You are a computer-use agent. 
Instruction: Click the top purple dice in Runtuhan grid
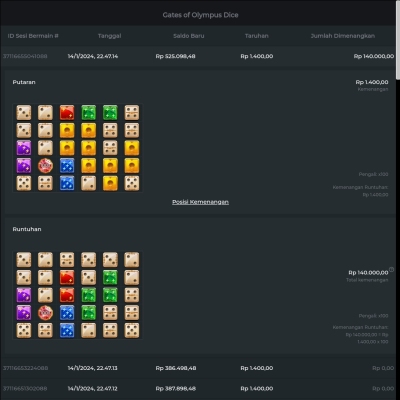24,295
